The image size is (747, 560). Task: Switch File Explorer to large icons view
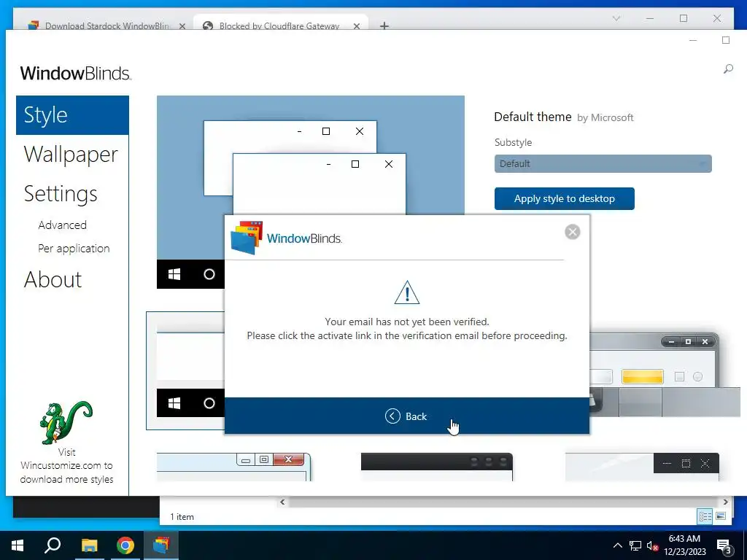tap(721, 516)
